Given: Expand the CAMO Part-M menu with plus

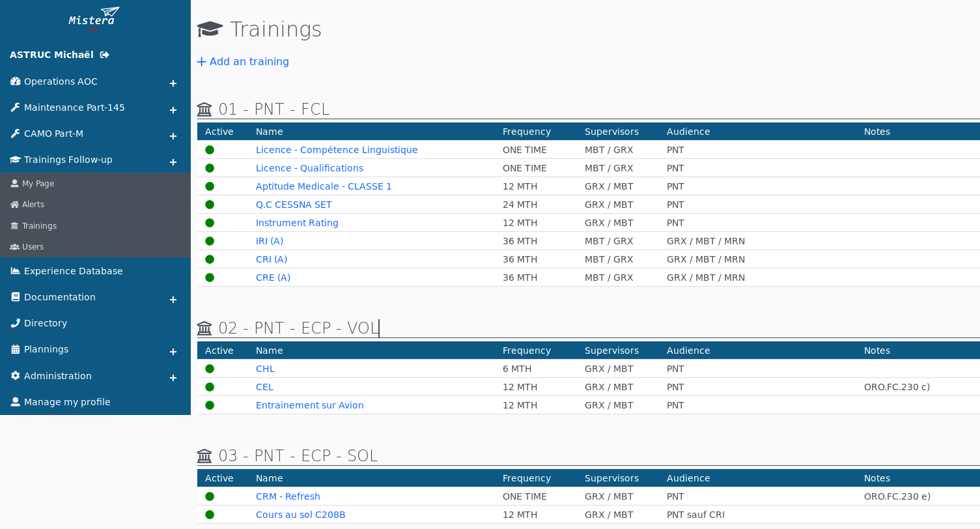Looking at the screenshot, I should pos(173,136).
